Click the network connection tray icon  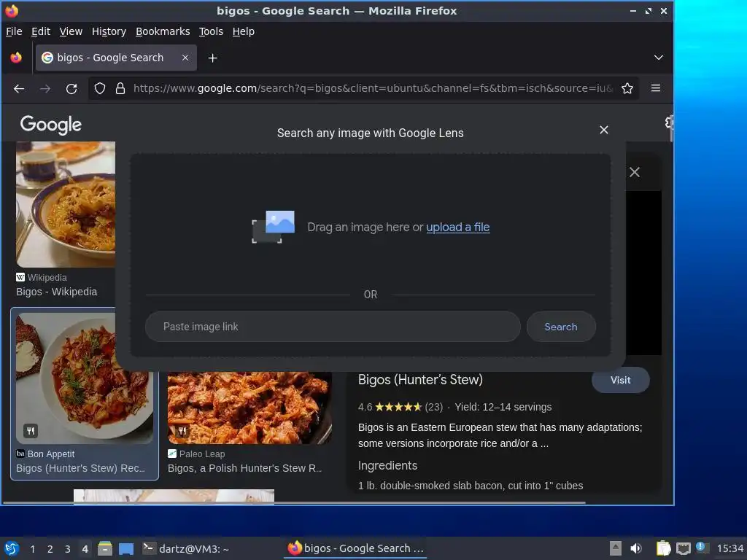(684, 548)
